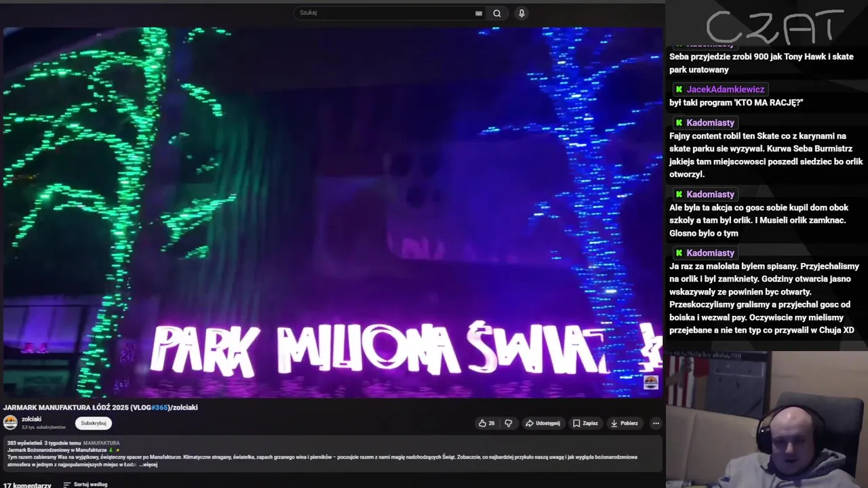Like the video with thumbs-up 26
Viewport: 868px width, 488px height.
487,423
